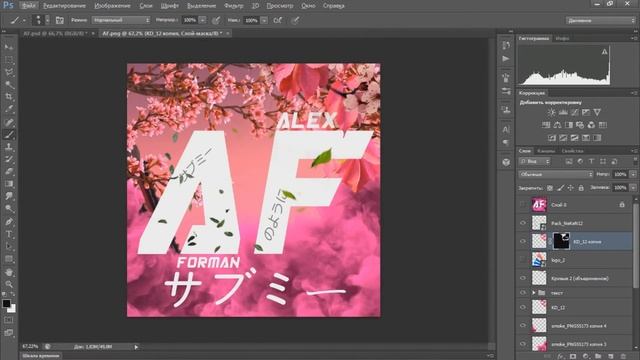The width and height of the screenshot is (640, 360).
Task: Delete layer using trash icon
Action: click(623, 357)
